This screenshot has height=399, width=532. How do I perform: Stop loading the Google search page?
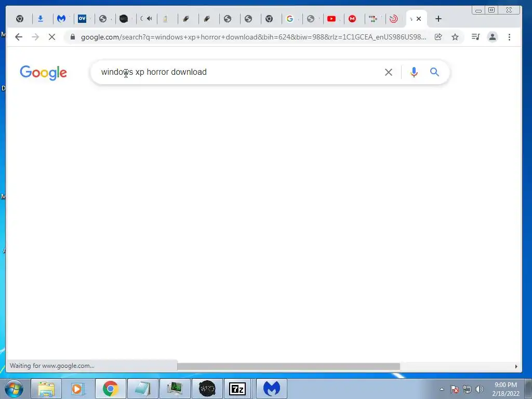[52, 37]
